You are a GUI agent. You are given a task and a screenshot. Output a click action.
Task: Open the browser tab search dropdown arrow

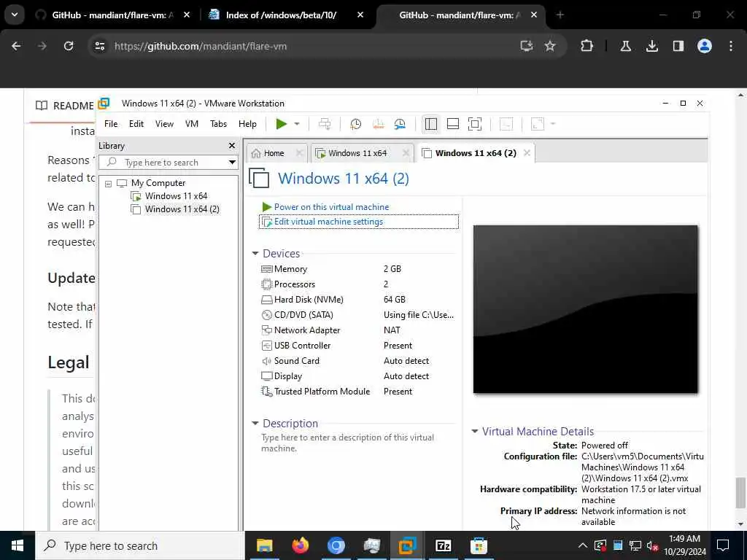(x=15, y=15)
